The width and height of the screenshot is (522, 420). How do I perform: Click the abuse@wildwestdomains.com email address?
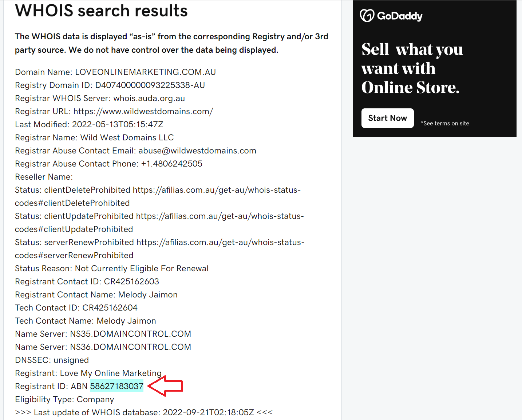coord(197,150)
